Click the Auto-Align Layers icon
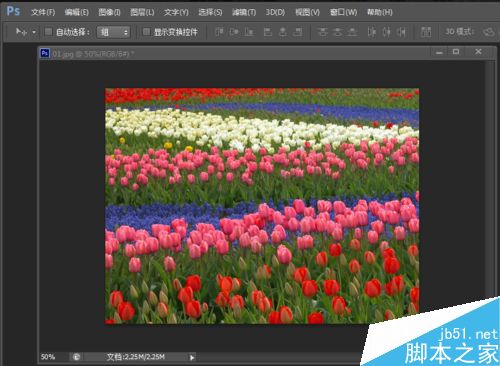This screenshot has height=366, width=500. pyautogui.click(x=426, y=32)
